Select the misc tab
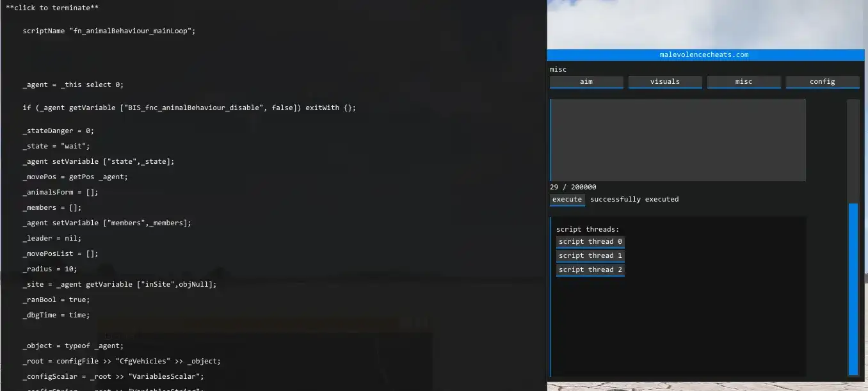 [x=743, y=81]
